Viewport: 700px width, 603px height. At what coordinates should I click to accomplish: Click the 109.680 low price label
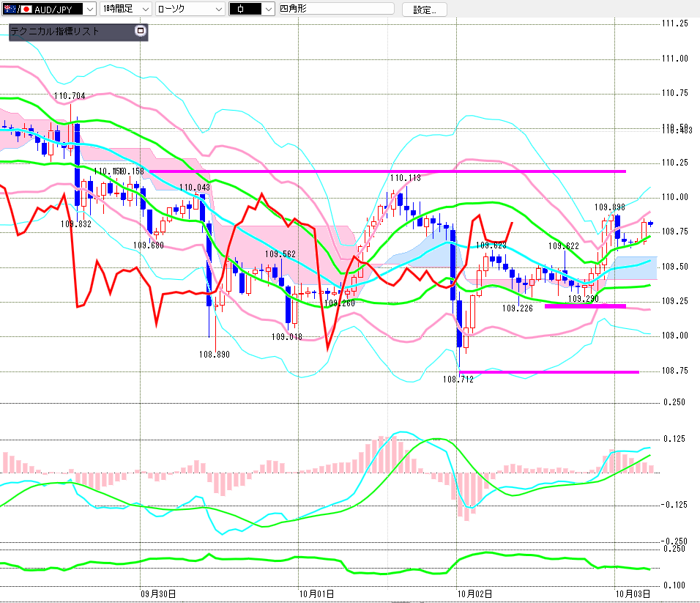(149, 245)
